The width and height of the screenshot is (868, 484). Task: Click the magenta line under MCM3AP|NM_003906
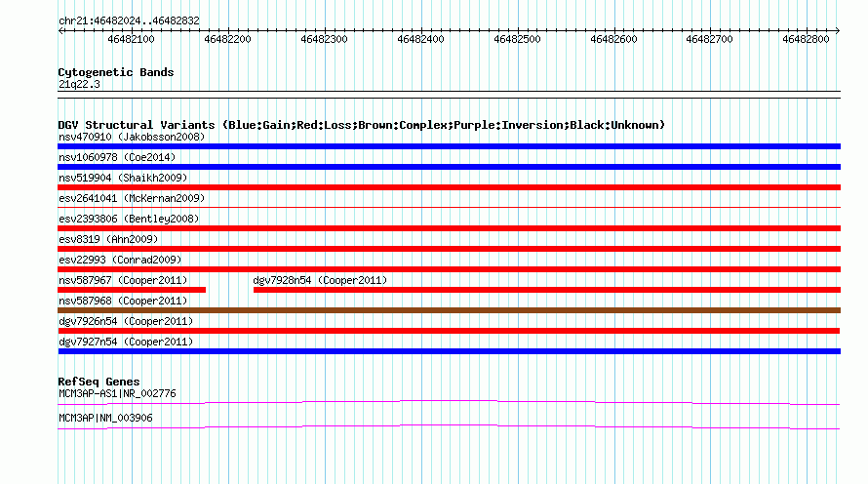(x=449, y=427)
